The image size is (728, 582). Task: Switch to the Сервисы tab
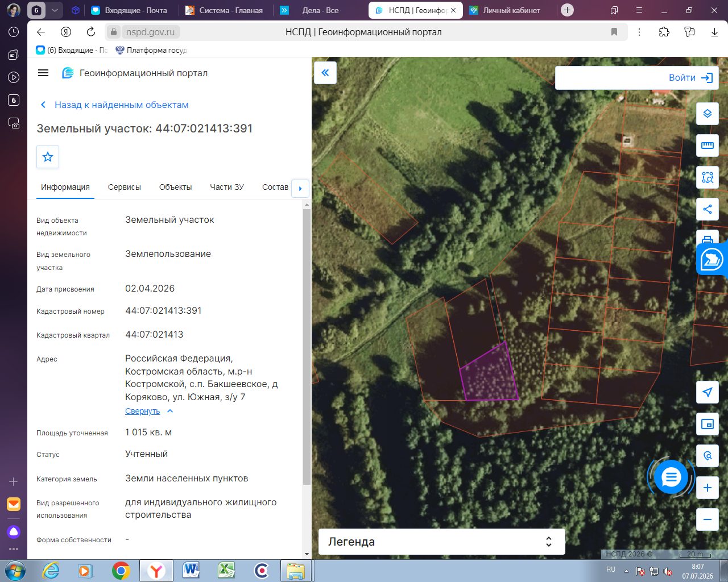tap(125, 187)
